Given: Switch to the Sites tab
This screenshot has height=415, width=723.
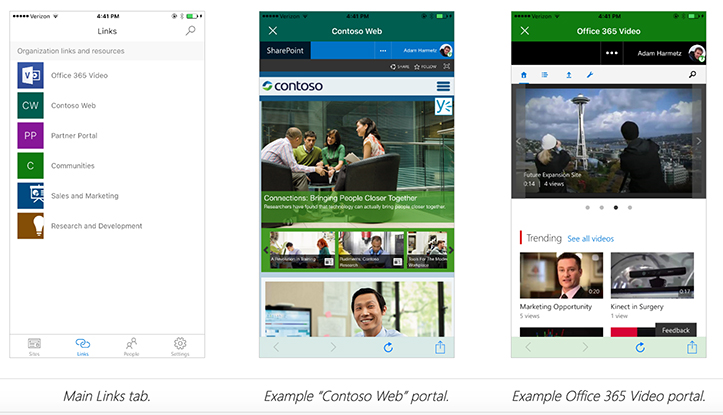Looking at the screenshot, I should [x=34, y=347].
